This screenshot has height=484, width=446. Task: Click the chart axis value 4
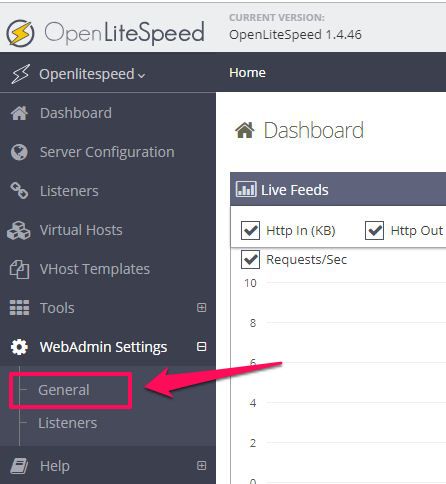253,403
